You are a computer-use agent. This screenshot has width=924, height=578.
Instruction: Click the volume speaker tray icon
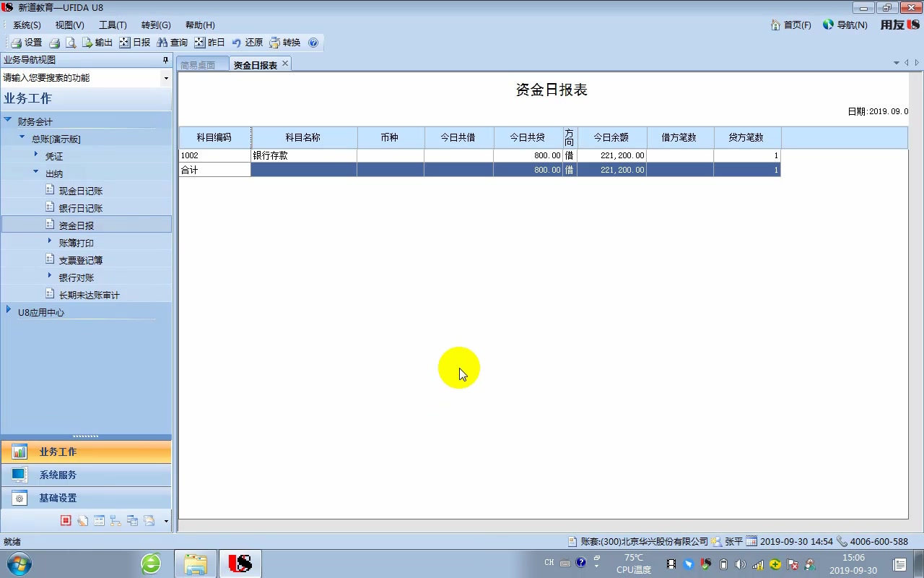741,564
